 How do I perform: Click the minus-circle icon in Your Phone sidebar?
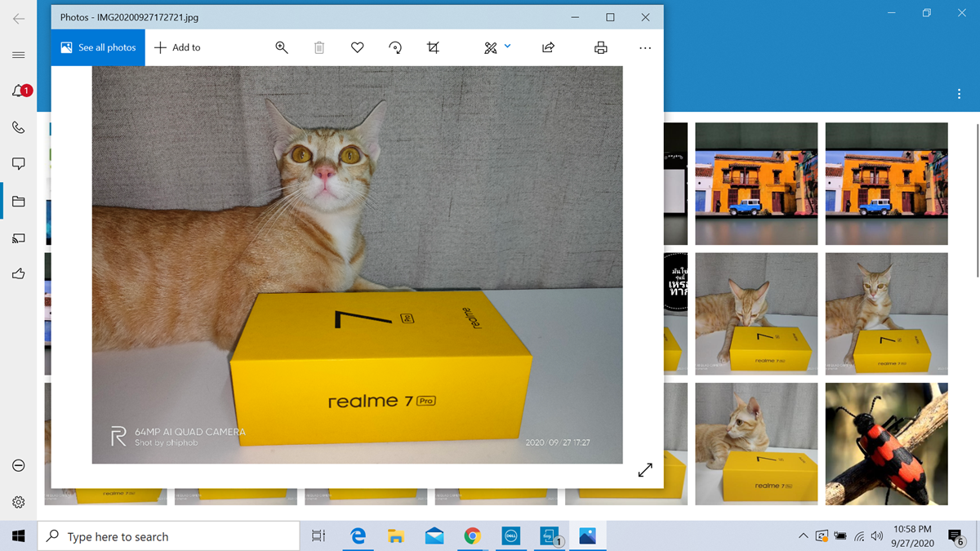(19, 465)
